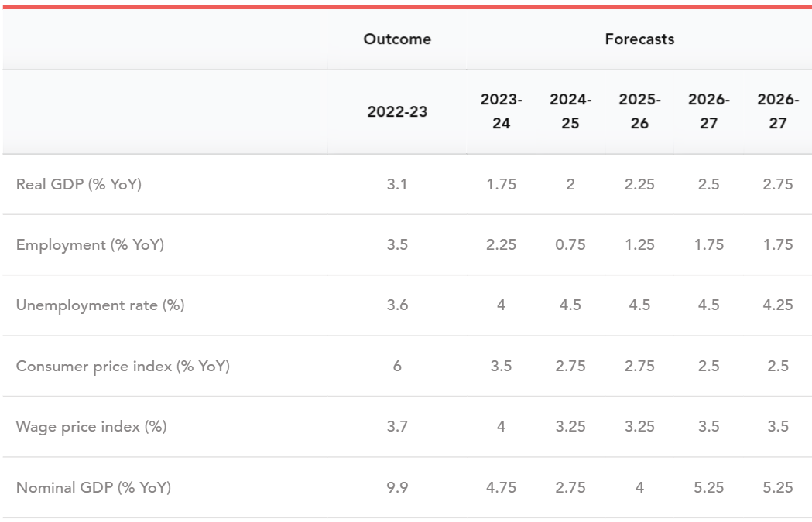Screen dimensions: 812x522
Task: Click Unemployment rate 2022-23 value 3.6
Action: pos(397,305)
